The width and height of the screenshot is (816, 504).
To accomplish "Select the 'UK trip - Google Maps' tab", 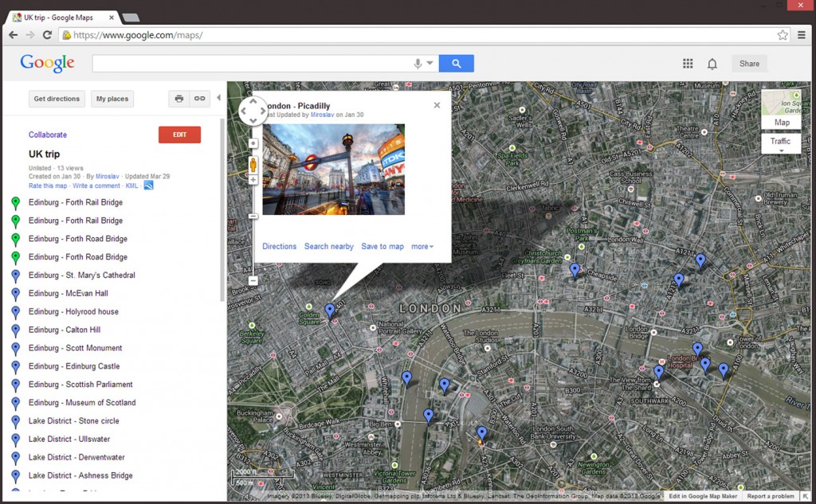I will click(x=60, y=17).
